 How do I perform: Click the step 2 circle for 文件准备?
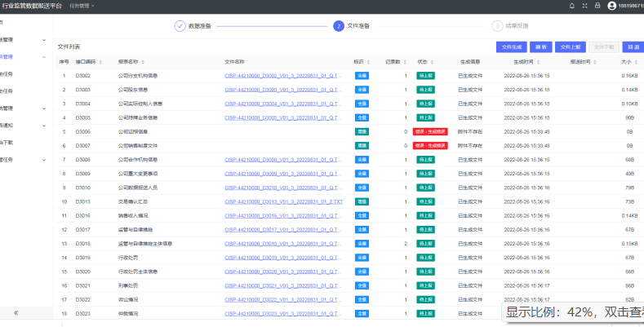[x=339, y=26]
